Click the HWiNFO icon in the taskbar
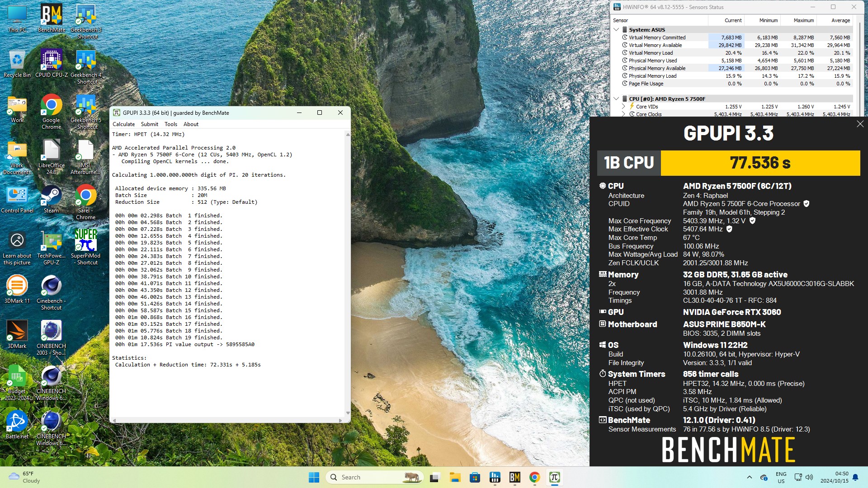 495,477
